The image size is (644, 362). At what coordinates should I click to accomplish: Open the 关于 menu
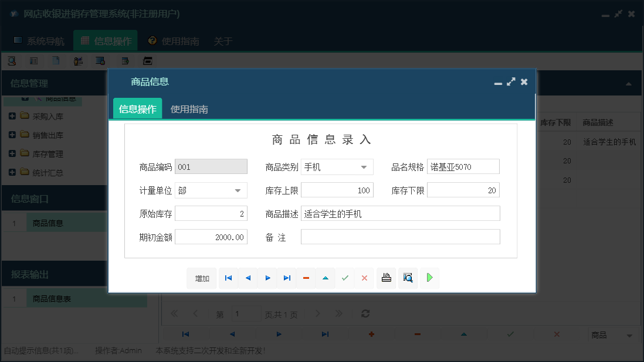click(x=223, y=41)
